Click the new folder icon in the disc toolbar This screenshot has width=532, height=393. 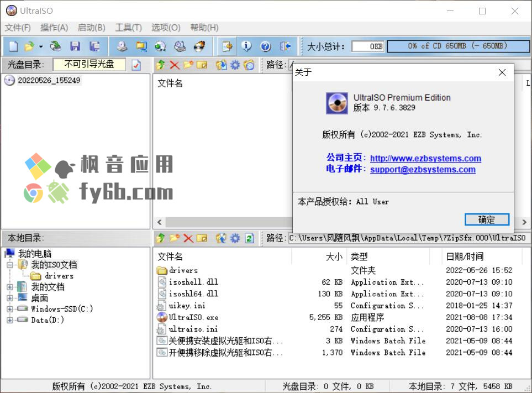pos(188,65)
